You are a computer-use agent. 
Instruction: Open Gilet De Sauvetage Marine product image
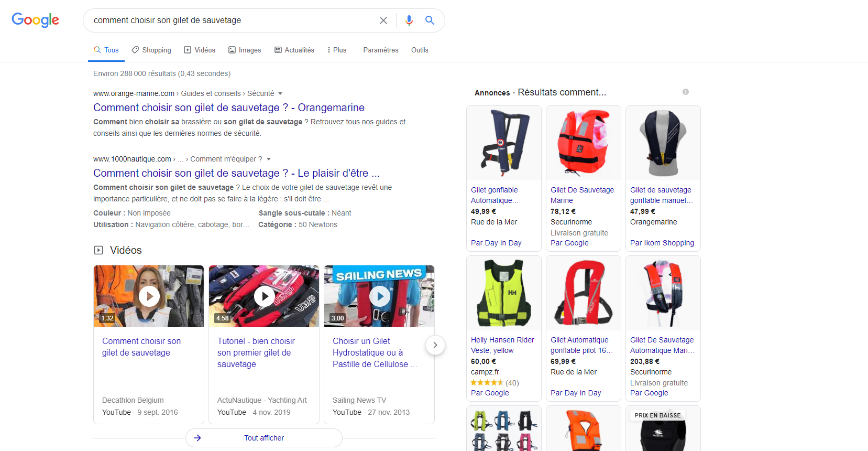584,143
